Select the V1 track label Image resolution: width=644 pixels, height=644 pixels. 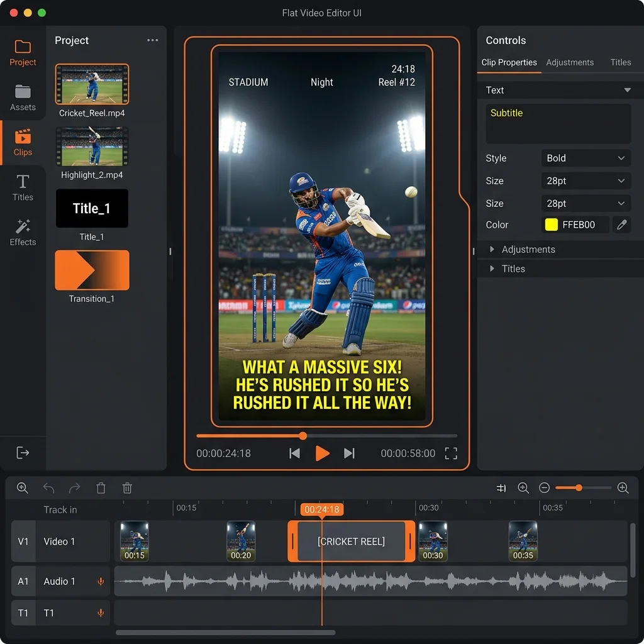pyautogui.click(x=23, y=541)
